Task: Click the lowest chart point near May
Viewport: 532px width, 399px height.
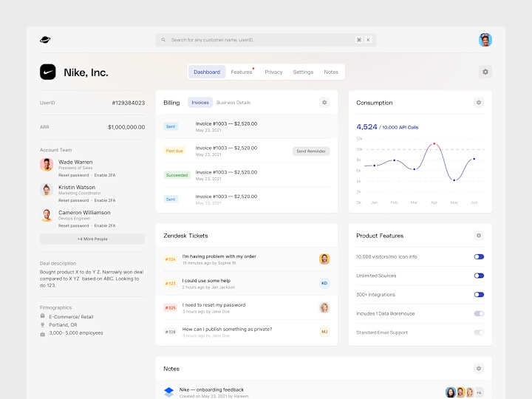Action: tap(454, 180)
